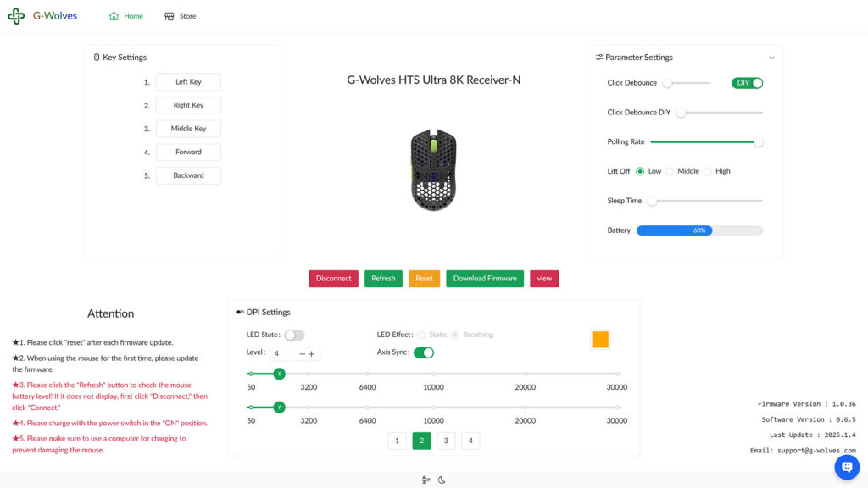The height and width of the screenshot is (488, 868).
Task: Switch to dark mode moon icon
Action: (x=442, y=480)
